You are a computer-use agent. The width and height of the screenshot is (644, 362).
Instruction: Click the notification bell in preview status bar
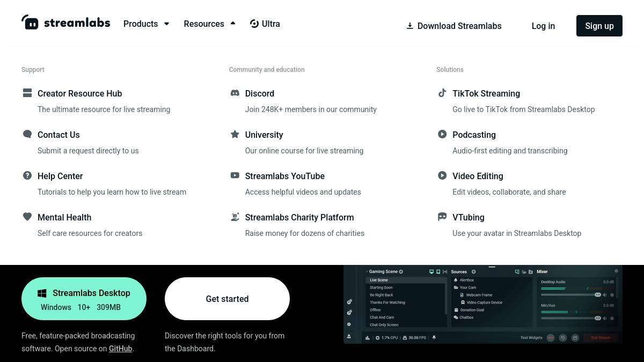(434, 338)
